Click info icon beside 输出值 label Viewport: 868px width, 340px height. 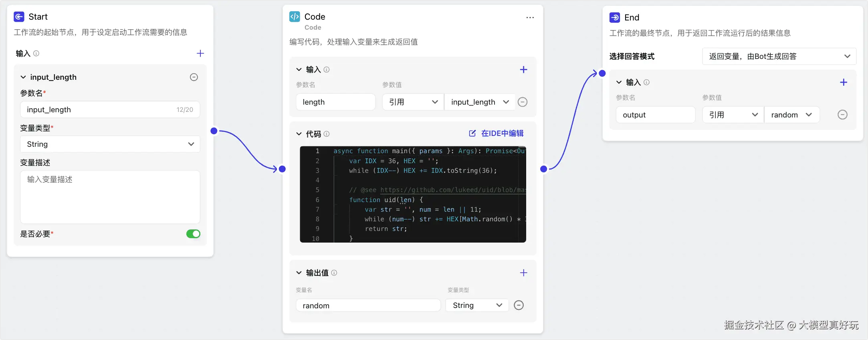tap(334, 273)
